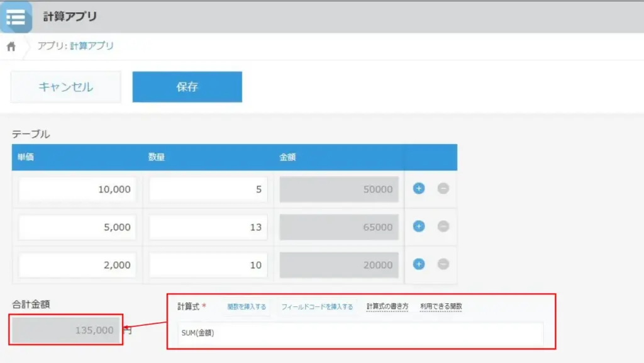Viewport: 644px width, 363px height.
Task: Select the 2,000 unit price field
Action: point(76,265)
